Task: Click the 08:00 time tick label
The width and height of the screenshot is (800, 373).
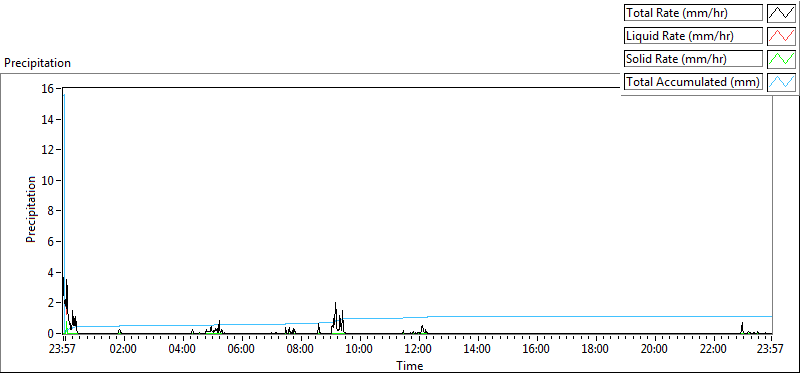Action: click(x=301, y=350)
